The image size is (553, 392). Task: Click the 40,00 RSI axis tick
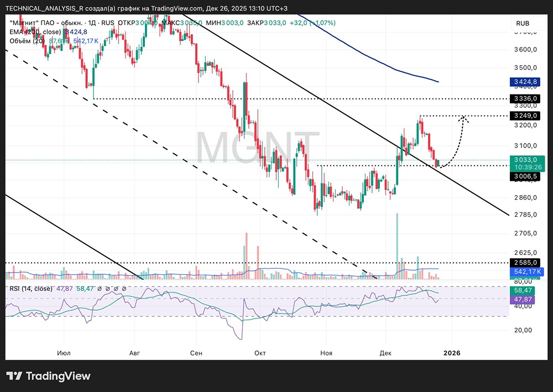point(523,306)
